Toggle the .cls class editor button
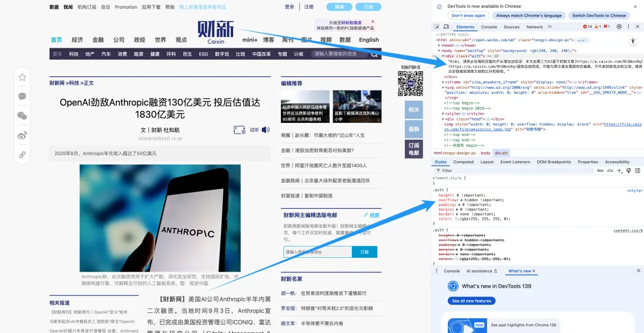 point(610,171)
